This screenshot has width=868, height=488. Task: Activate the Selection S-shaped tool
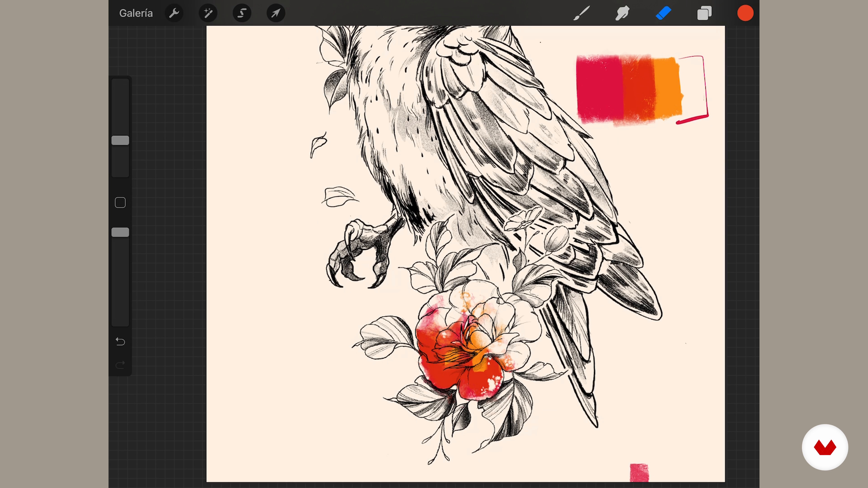[242, 13]
